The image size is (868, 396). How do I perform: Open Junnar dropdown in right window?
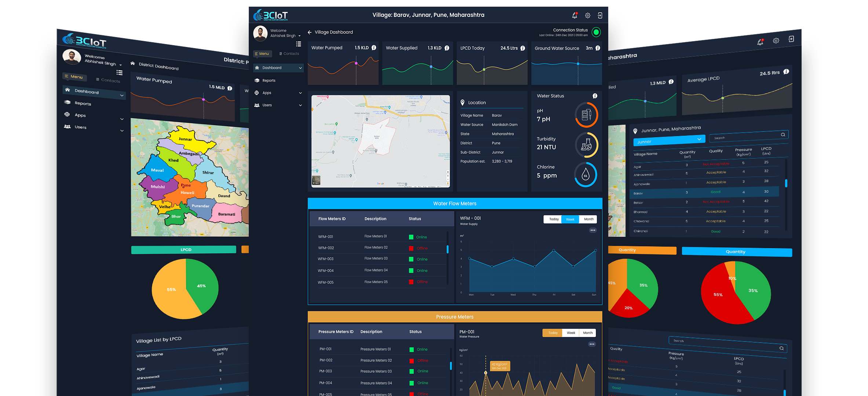click(669, 141)
